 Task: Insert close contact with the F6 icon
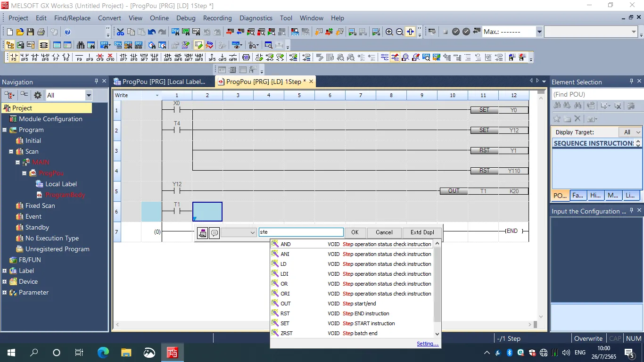click(34, 58)
